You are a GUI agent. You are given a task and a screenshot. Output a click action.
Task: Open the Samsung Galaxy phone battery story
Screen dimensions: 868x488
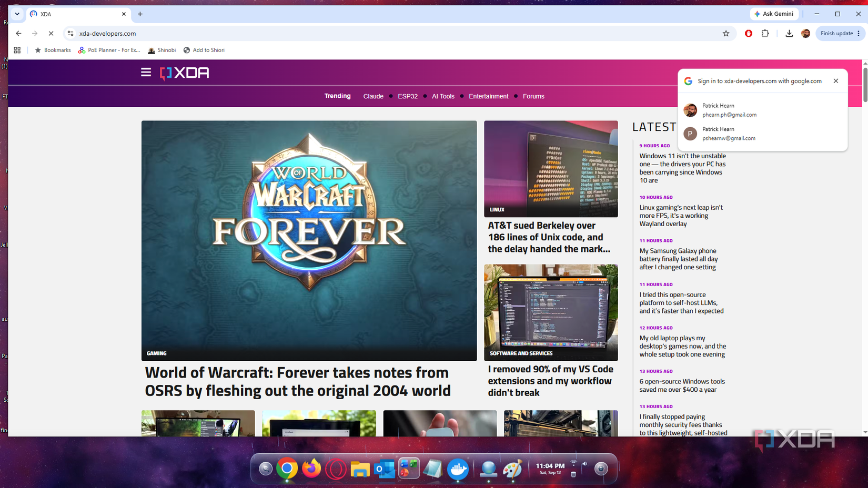coord(679,259)
